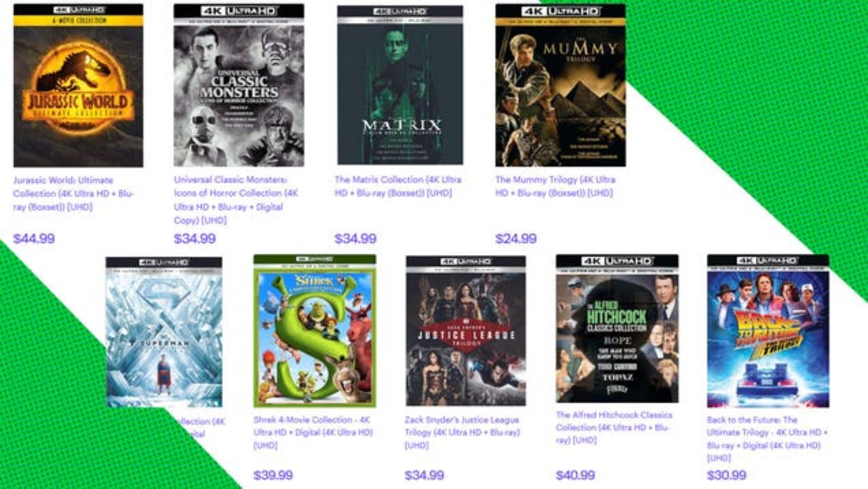Select the $24.99 Mummy Trilogy price
The width and height of the screenshot is (868, 489).
point(516,239)
